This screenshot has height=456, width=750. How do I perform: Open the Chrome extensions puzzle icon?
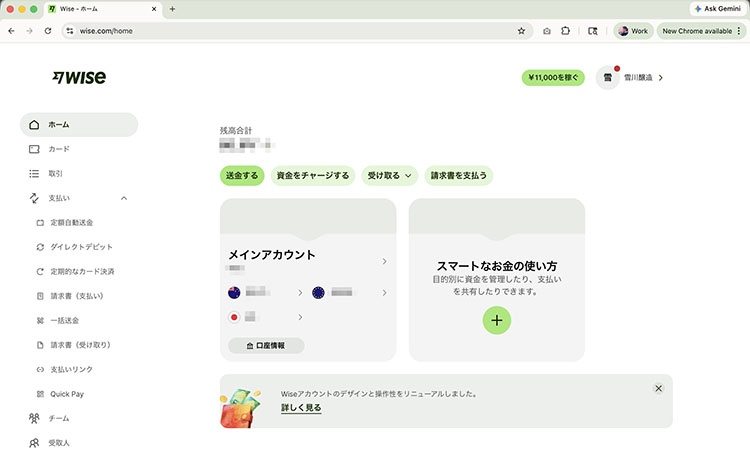pyautogui.click(x=565, y=31)
